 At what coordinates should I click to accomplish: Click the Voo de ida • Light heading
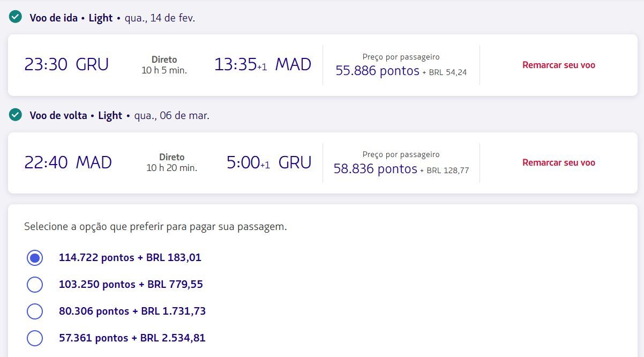pos(71,18)
